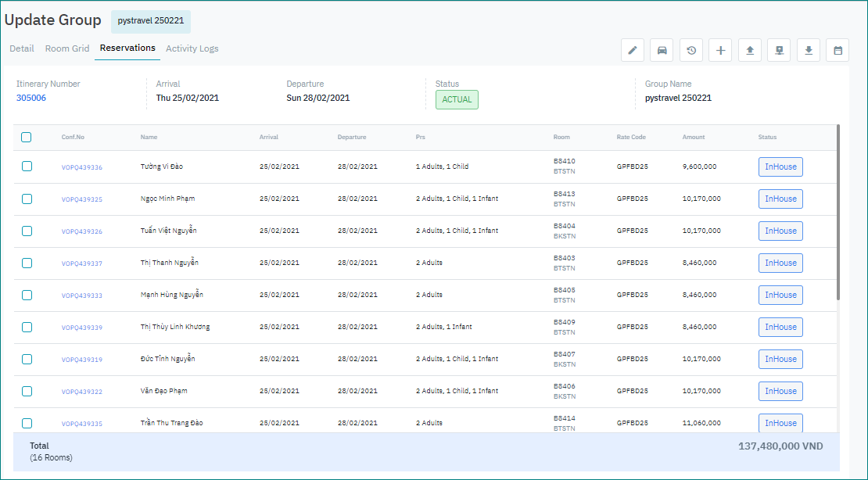
Task: Check the box for Tường Vi Đào
Action: (27, 167)
